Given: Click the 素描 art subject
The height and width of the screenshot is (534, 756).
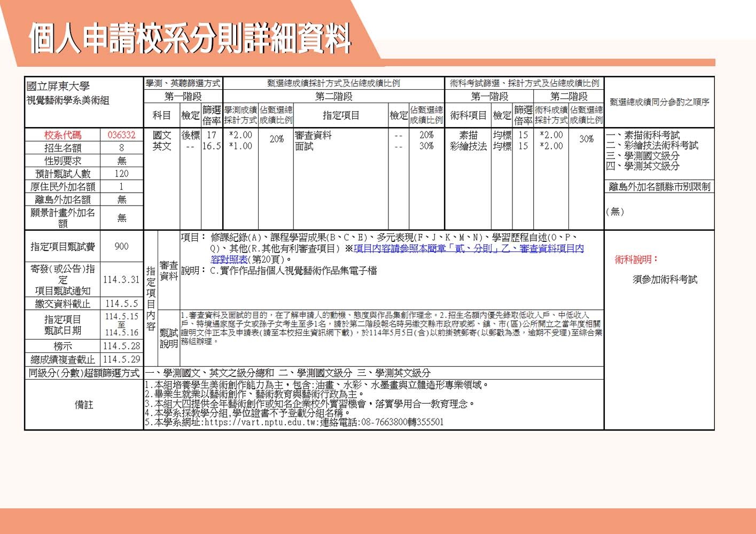Looking at the screenshot, I should click(468, 136).
